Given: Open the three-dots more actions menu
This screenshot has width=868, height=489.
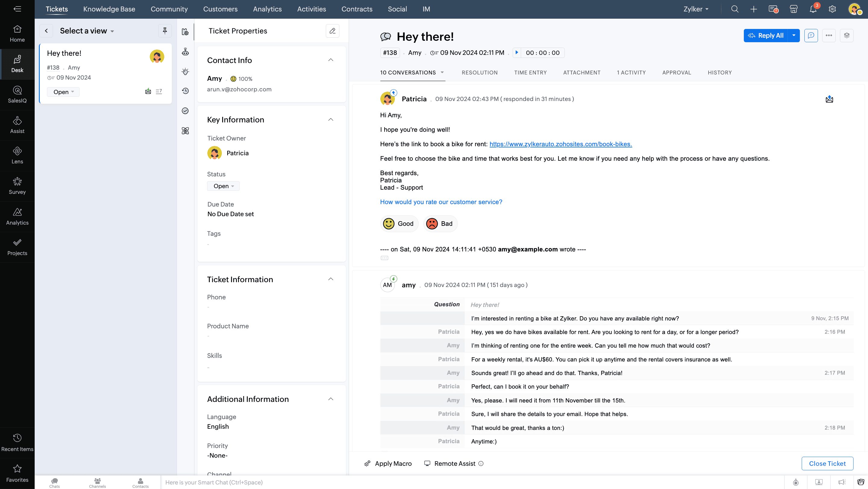Looking at the screenshot, I should point(829,35).
